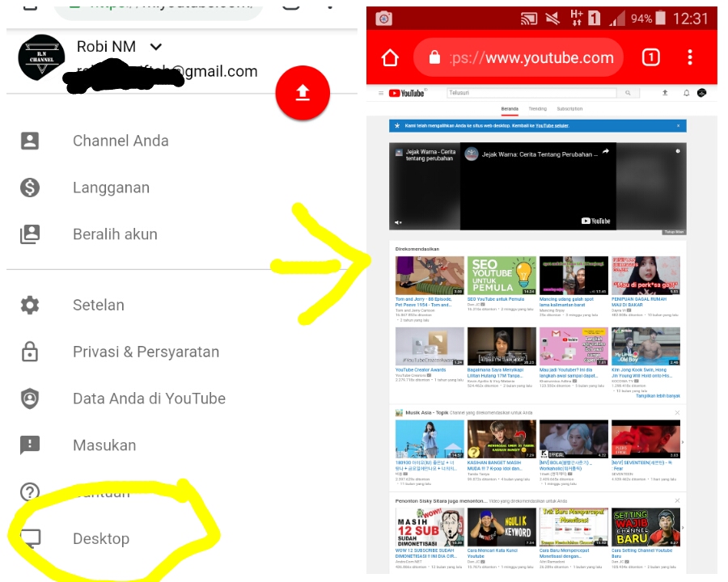Open the Subscription tab
This screenshot has height=582, width=728.
click(x=572, y=108)
